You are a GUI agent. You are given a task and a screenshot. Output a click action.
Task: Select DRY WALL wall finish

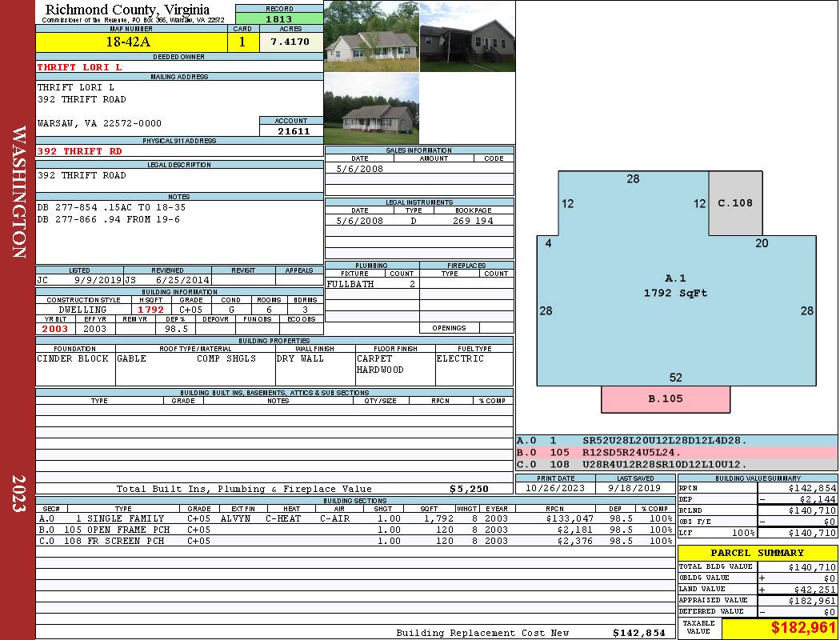click(x=300, y=359)
